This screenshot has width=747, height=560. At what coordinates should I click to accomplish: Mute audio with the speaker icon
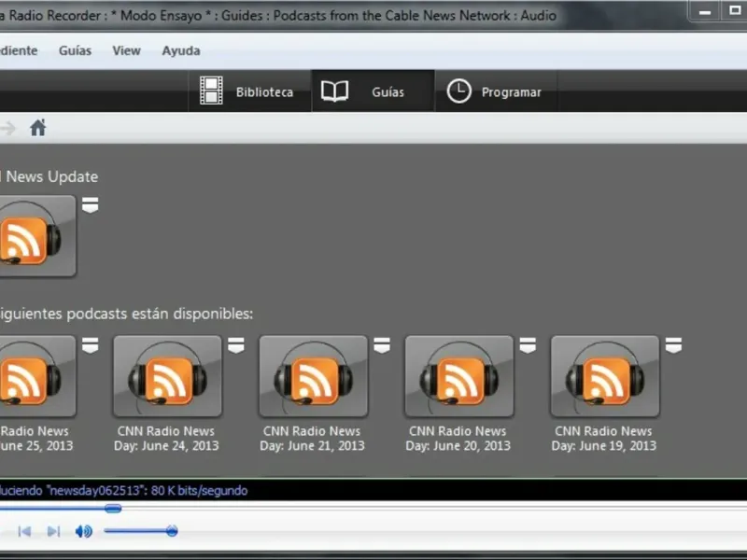coord(84,531)
